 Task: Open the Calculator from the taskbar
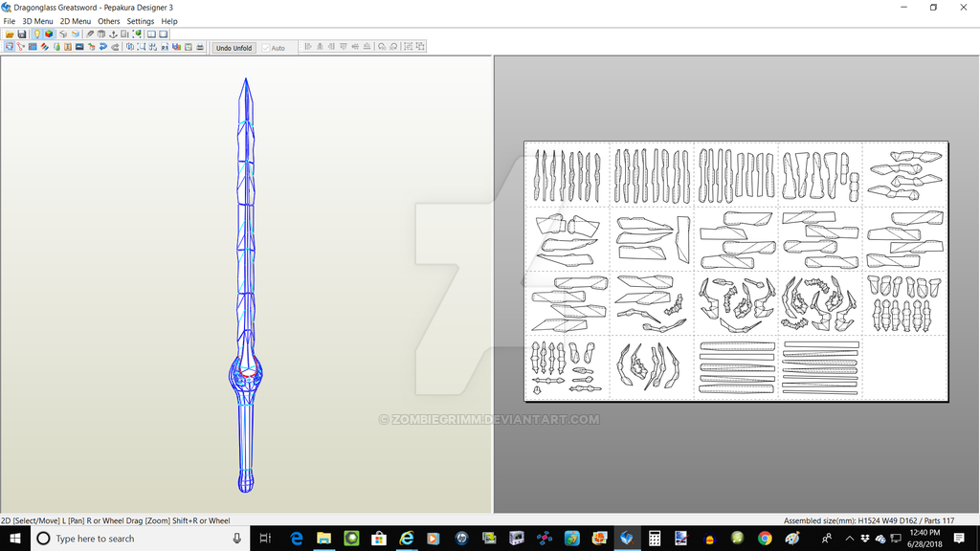pos(655,539)
